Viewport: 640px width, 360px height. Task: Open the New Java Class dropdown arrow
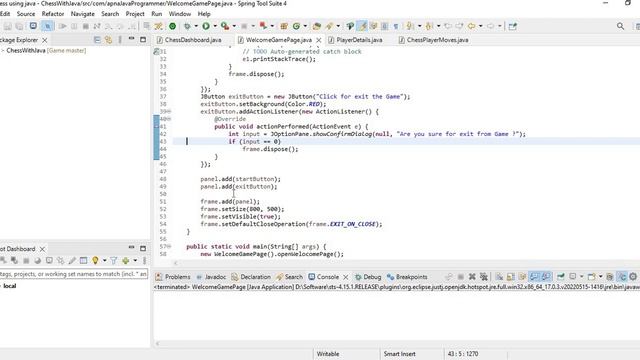[305, 26]
